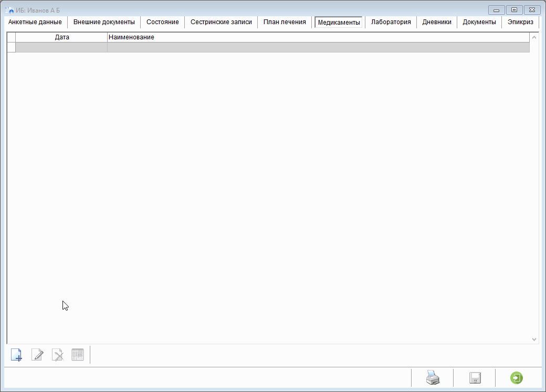
Task: Click the application icon in title bar
Action: pos(9,10)
